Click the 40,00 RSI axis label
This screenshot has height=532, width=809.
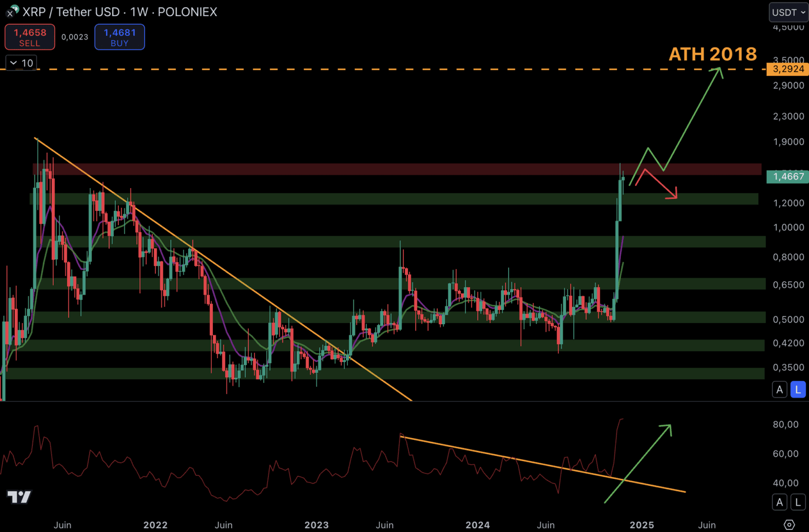pyautogui.click(x=786, y=483)
